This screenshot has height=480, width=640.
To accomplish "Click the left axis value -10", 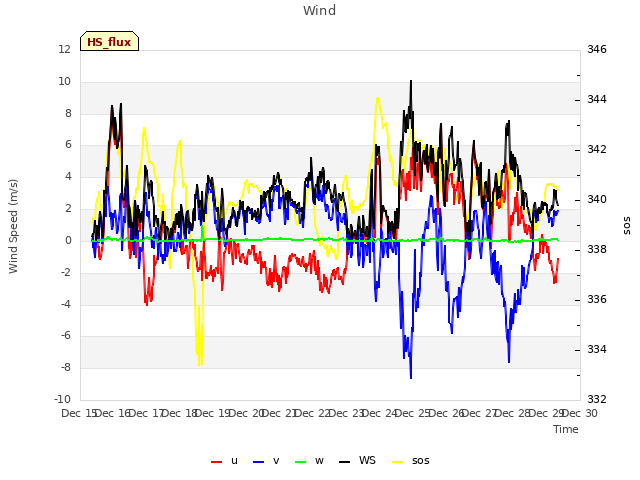I will pos(62,399).
